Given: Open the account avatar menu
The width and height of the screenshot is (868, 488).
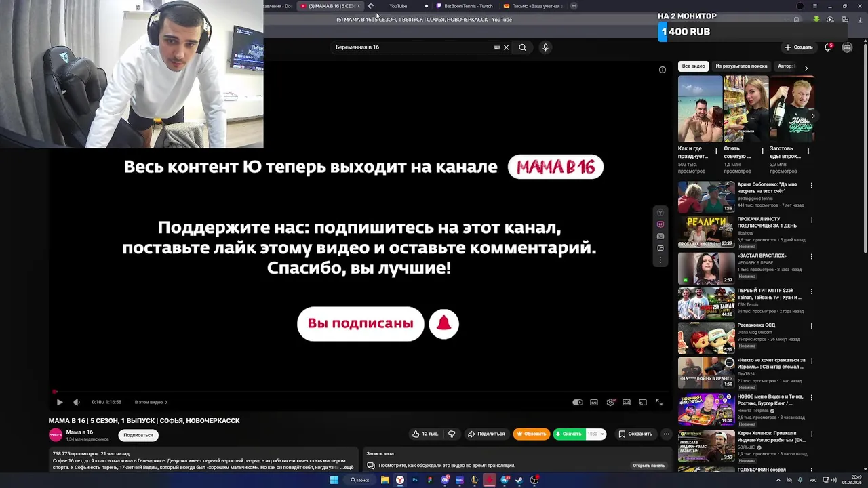Looking at the screenshot, I should pos(847,47).
